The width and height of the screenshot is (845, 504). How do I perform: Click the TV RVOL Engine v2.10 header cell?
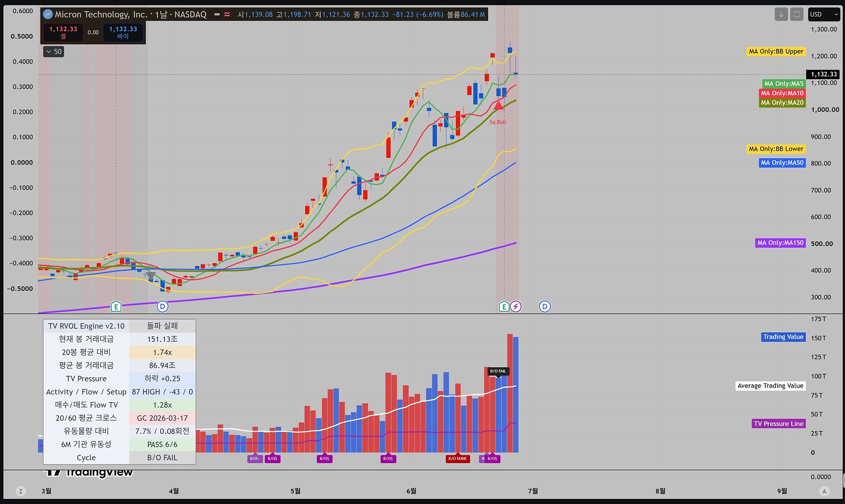tap(86, 326)
